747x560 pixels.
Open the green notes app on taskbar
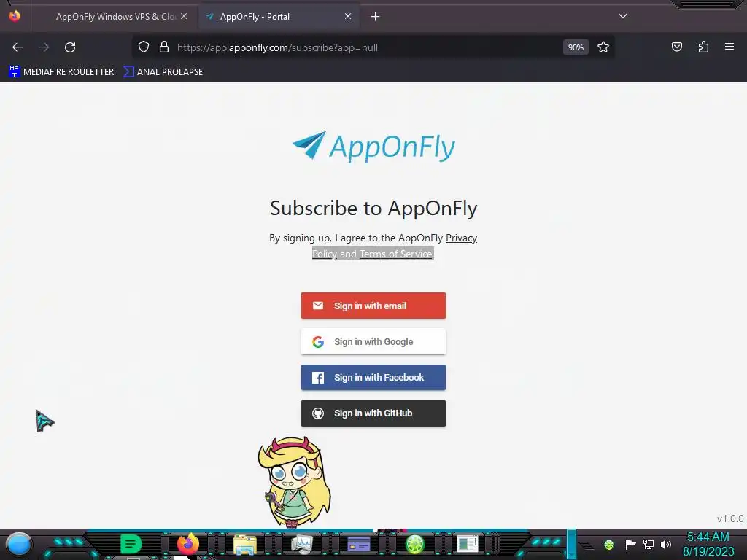point(131,544)
